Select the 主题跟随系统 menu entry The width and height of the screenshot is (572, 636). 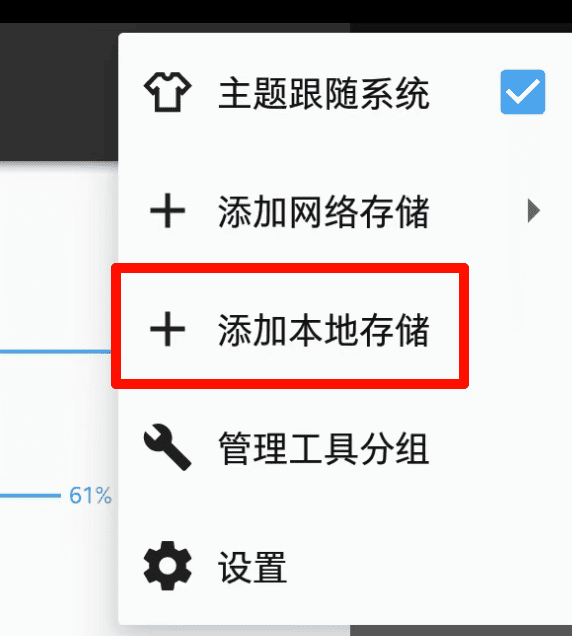345,93
